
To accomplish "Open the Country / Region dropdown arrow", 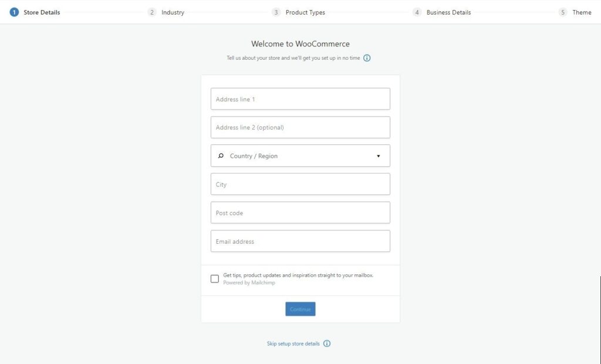I will pyautogui.click(x=378, y=156).
